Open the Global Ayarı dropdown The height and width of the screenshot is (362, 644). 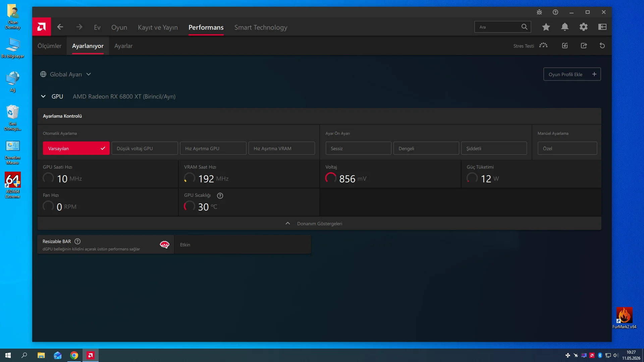(x=66, y=74)
